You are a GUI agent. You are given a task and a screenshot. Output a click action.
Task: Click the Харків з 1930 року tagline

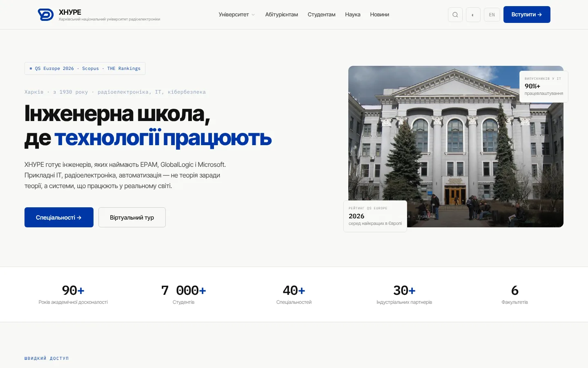pos(115,92)
